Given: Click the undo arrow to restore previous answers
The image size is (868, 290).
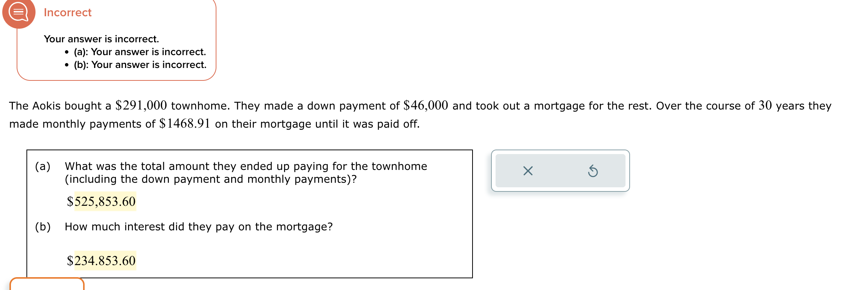Looking at the screenshot, I should tap(592, 171).
